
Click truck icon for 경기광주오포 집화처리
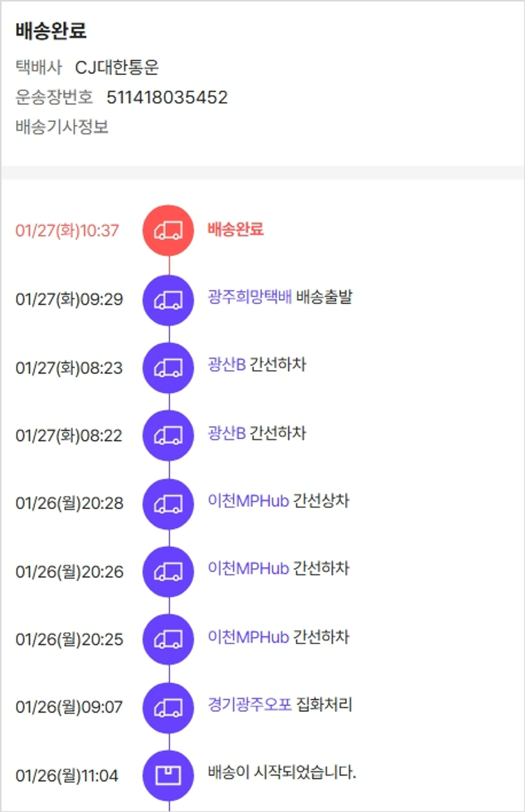(x=169, y=707)
